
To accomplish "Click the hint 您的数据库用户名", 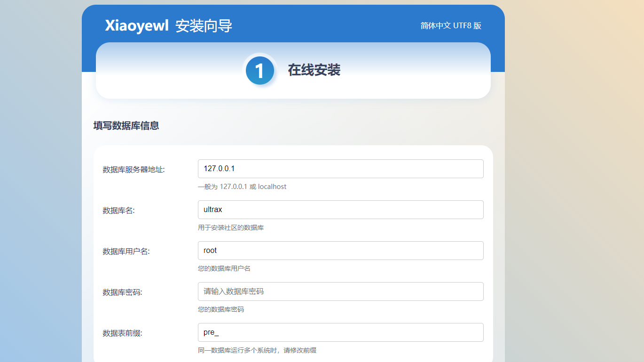I will click(224, 268).
